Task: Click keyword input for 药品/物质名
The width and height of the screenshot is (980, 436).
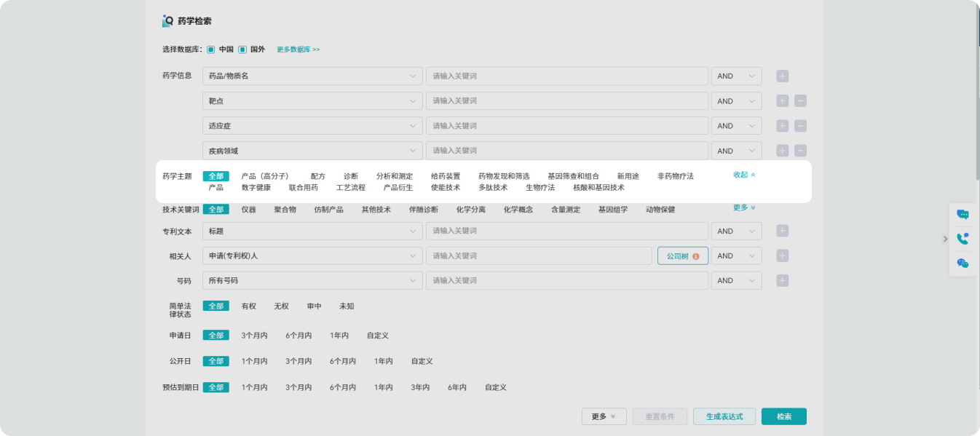Action: (567, 76)
